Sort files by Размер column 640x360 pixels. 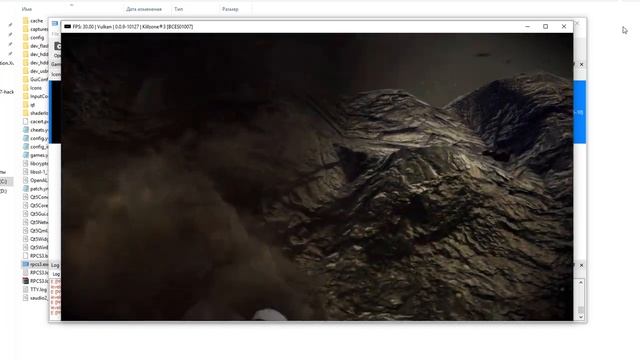[230, 9]
